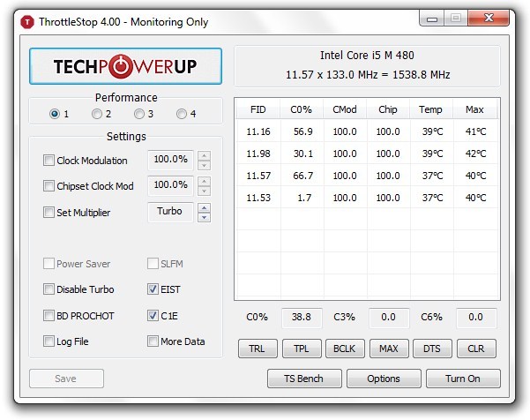This screenshot has width=530, height=420.
Task: Lower the Set Multiplier value down arrow
Action: (x=205, y=217)
